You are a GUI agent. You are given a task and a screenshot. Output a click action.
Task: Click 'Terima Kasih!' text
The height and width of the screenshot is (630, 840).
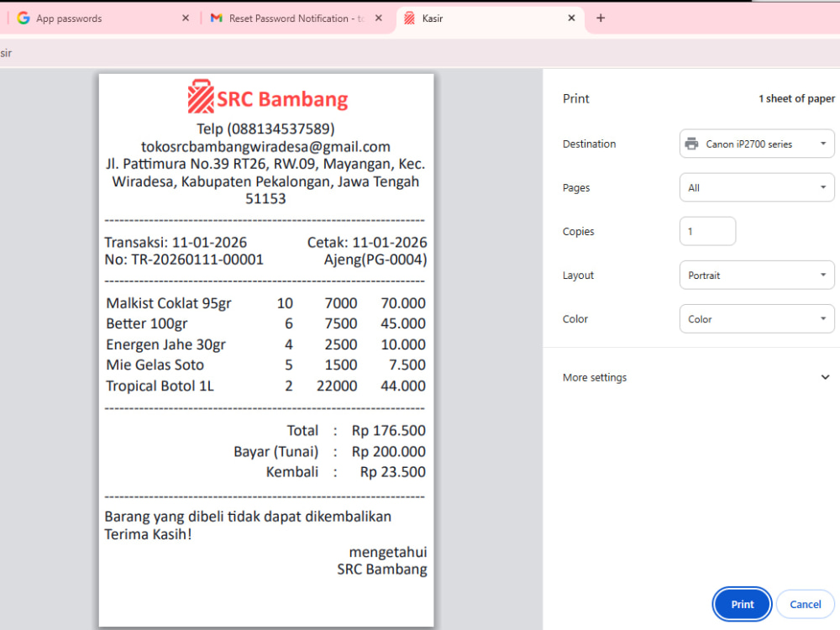point(148,534)
